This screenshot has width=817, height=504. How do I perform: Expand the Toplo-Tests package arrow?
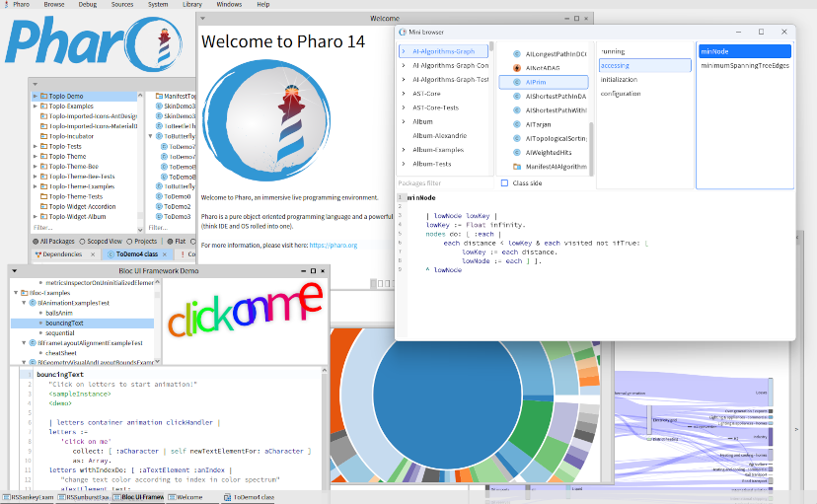click(36, 147)
